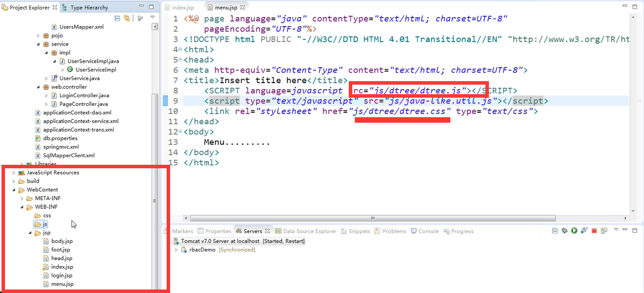Expand the pojo package
This screenshot has height=293, width=644.
[x=39, y=36]
